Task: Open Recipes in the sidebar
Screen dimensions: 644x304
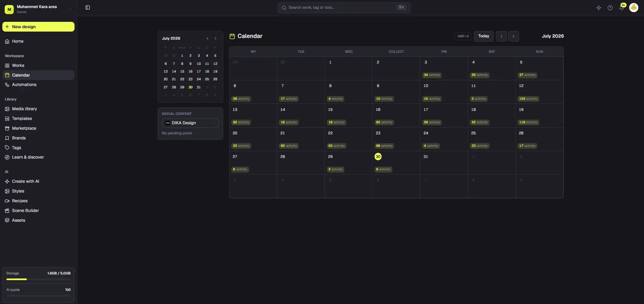Action: pos(38,201)
